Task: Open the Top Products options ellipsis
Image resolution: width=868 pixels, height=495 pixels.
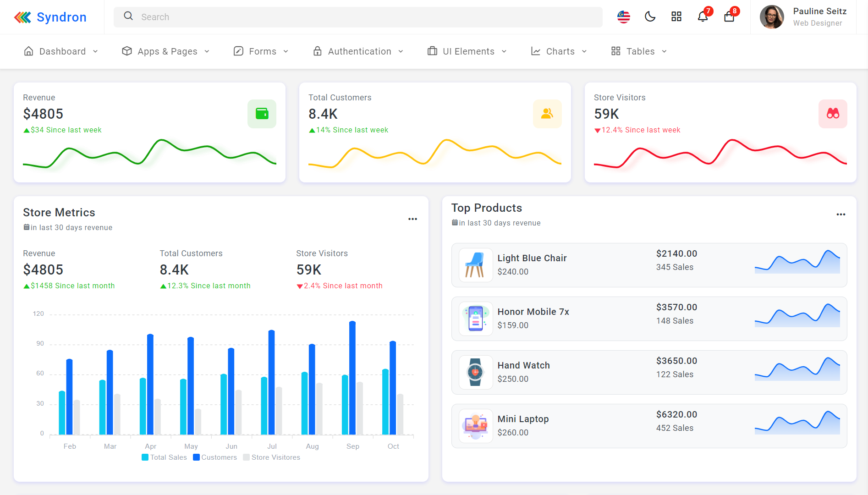Action: click(x=841, y=214)
